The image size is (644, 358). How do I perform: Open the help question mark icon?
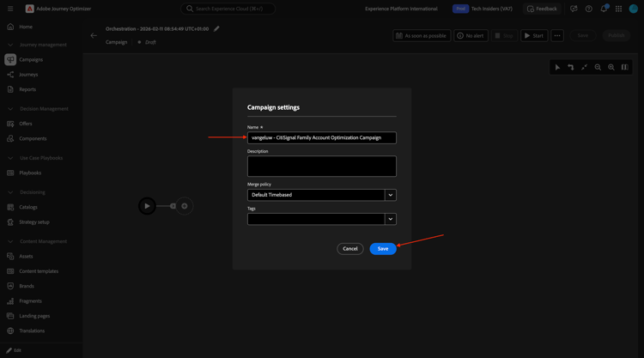coord(588,9)
